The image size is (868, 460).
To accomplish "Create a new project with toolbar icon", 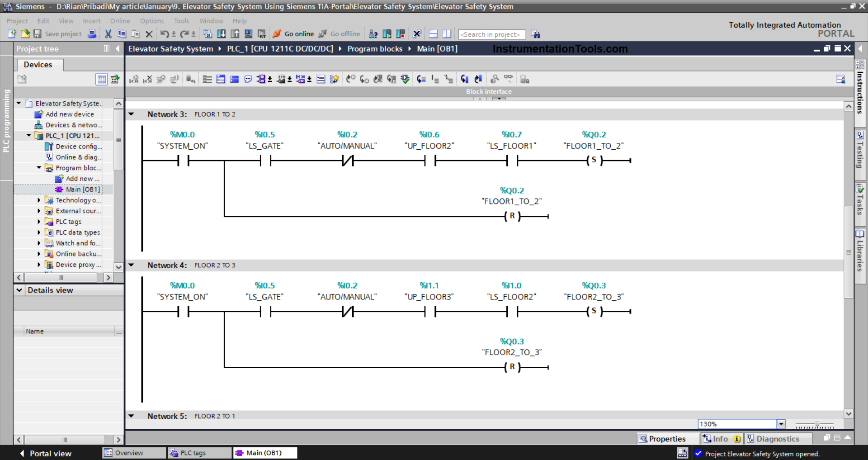I will tap(12, 34).
